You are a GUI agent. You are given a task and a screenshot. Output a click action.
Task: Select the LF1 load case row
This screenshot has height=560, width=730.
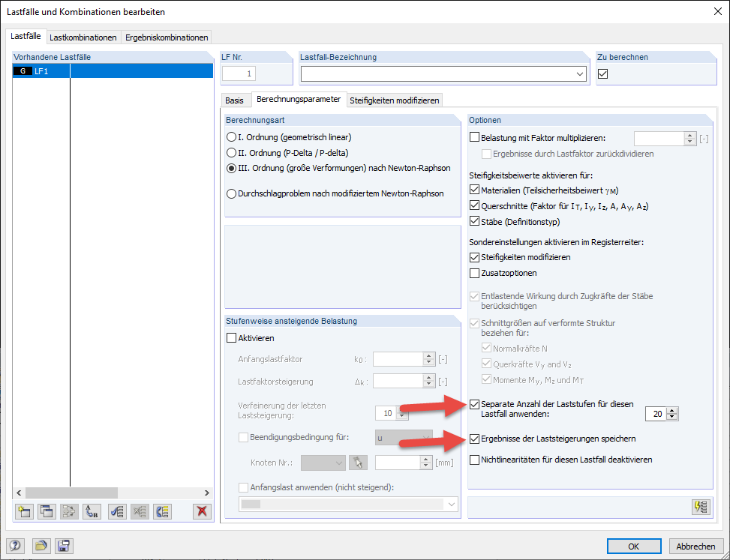point(113,71)
